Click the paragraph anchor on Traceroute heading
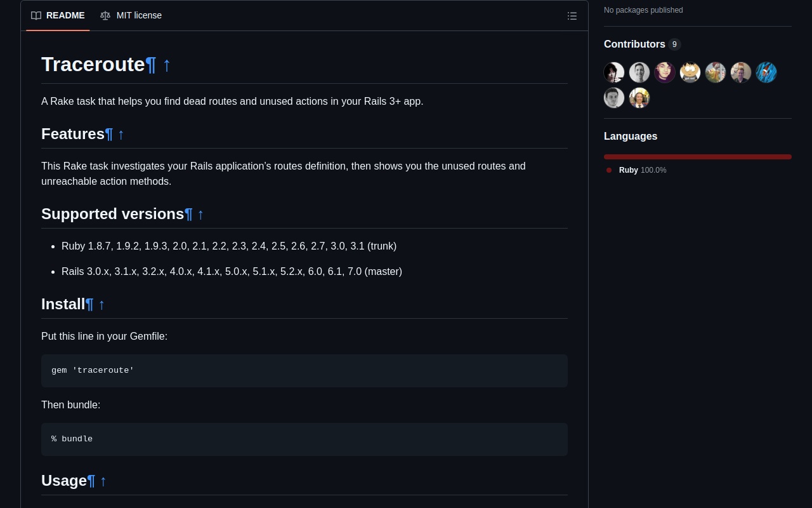 pyautogui.click(x=151, y=64)
